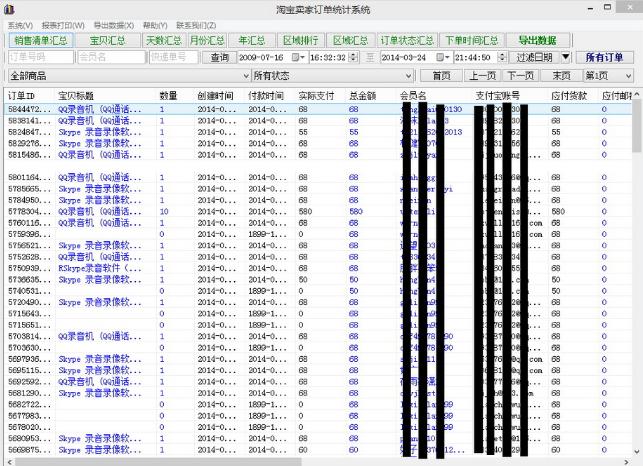Open the 系统(V) menu
The height and width of the screenshot is (466, 643).
(x=20, y=25)
